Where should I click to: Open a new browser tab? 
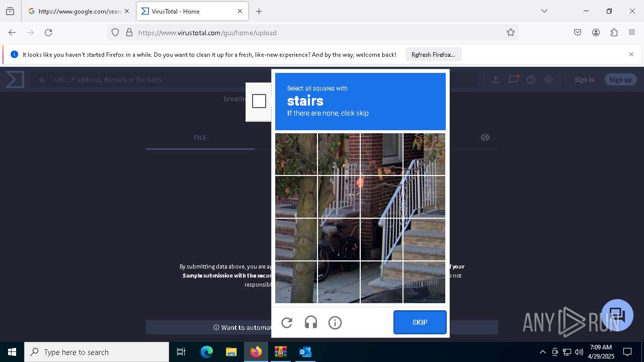259,11
